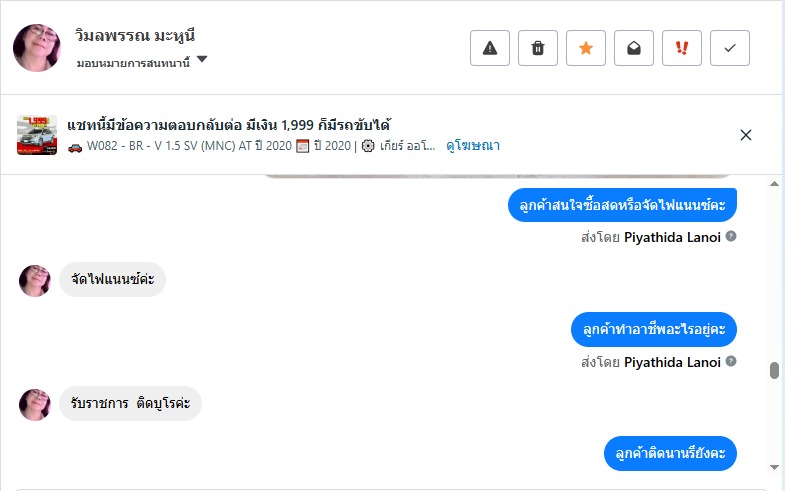Image resolution: width=785 pixels, height=491 pixels.
Task: Click the sent message ลูกค้าทำอาชีพอะไรอยู่คะ
Action: coord(654,329)
